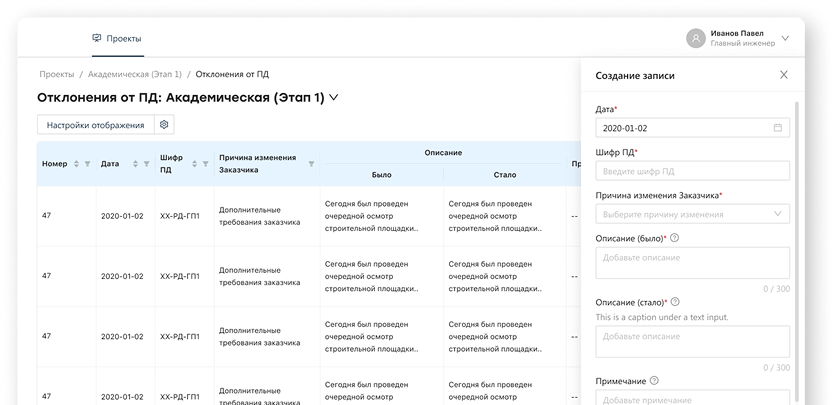Filter the Шифр ПД column

click(x=205, y=164)
